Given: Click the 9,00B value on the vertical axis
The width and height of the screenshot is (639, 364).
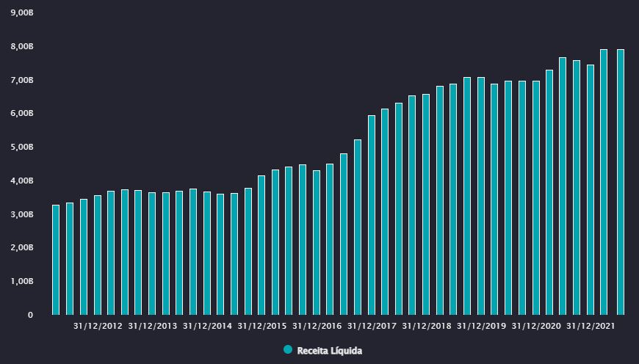Looking at the screenshot, I should pos(23,12).
